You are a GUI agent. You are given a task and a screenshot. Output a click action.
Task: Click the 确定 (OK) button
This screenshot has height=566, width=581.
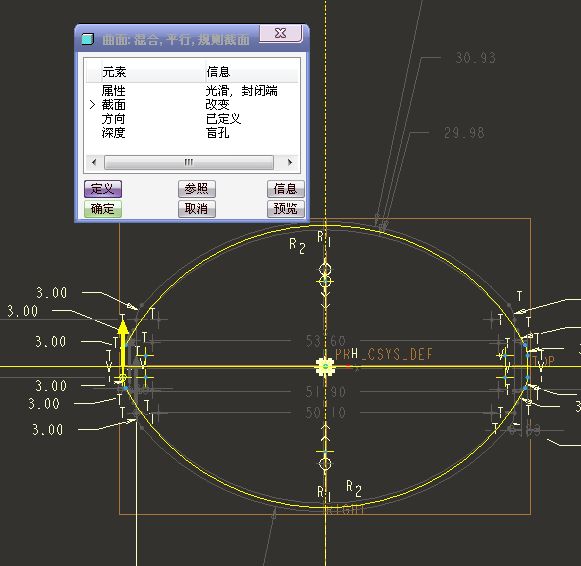103,209
